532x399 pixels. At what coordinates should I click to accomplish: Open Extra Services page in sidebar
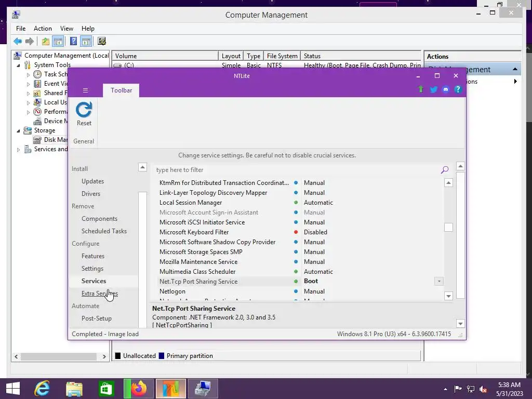(99, 294)
